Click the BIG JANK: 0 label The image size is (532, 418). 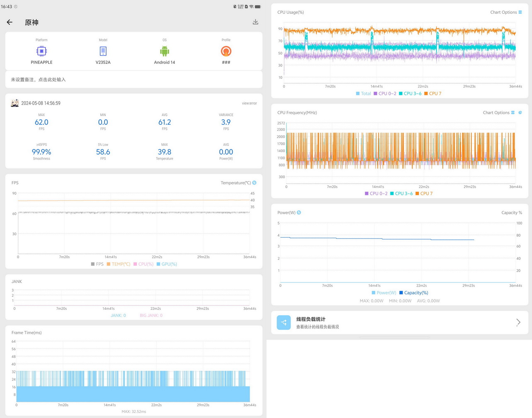click(151, 316)
